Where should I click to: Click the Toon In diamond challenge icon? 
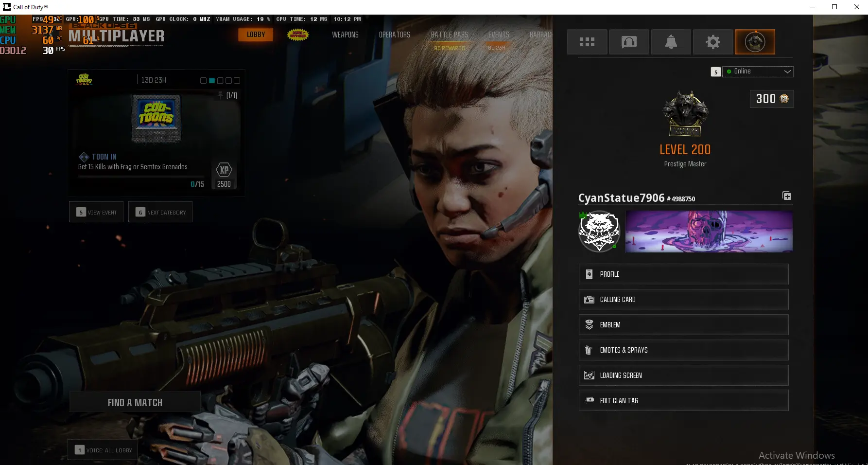[84, 157]
